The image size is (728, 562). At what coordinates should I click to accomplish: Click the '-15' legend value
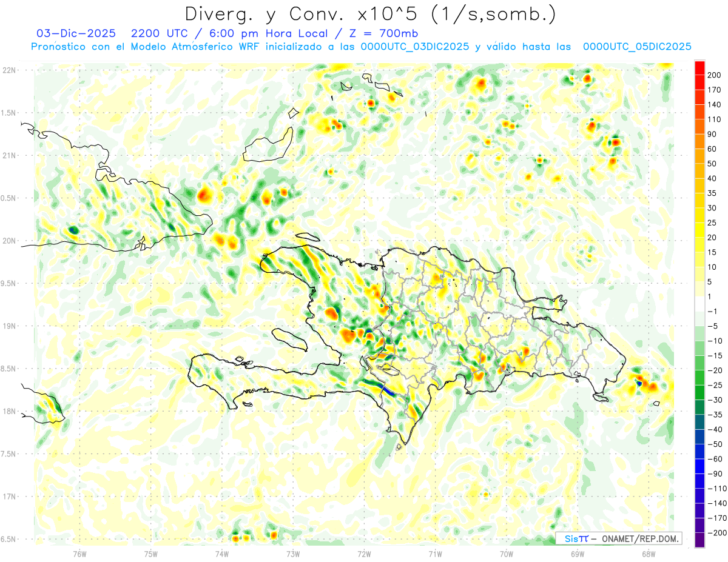coord(714,356)
